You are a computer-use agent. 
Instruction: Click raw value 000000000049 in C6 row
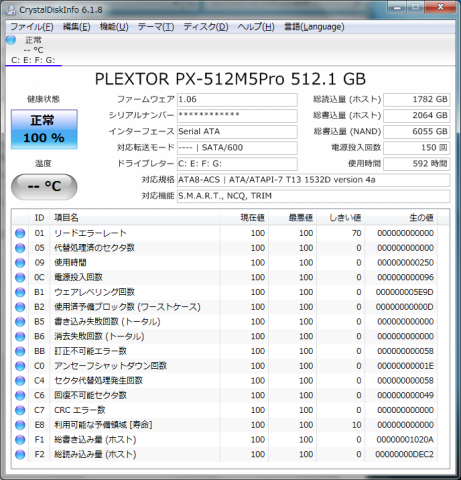(405, 395)
